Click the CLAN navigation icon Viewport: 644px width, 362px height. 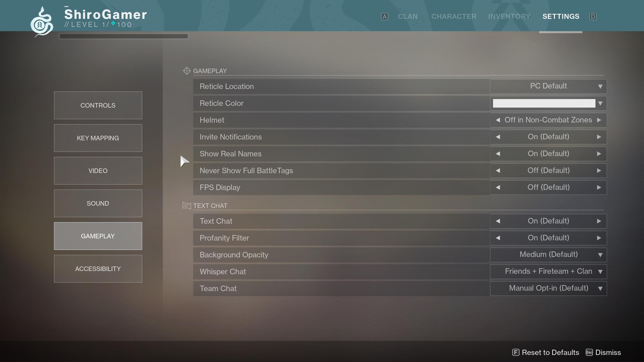tap(407, 16)
